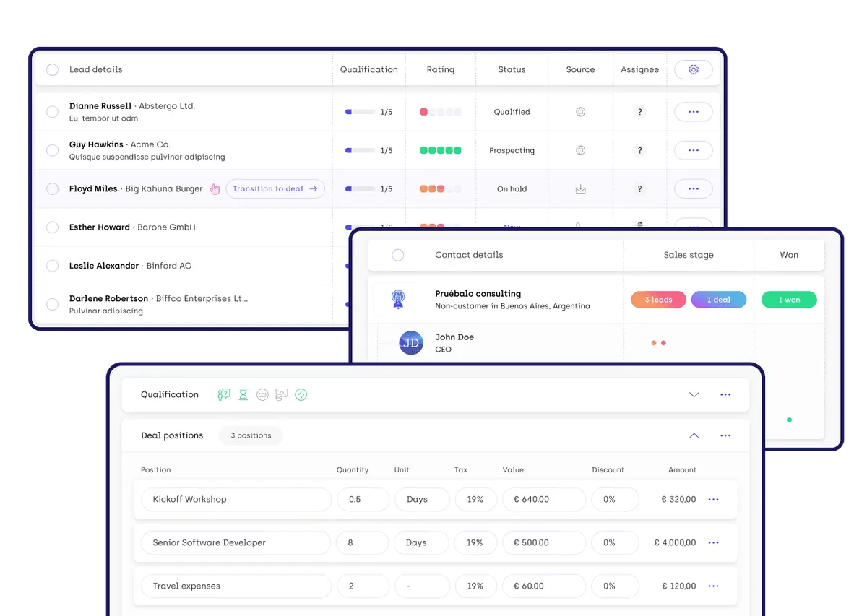Click the green checkmark qualification icon
This screenshot has height=616, width=867.
[301, 394]
